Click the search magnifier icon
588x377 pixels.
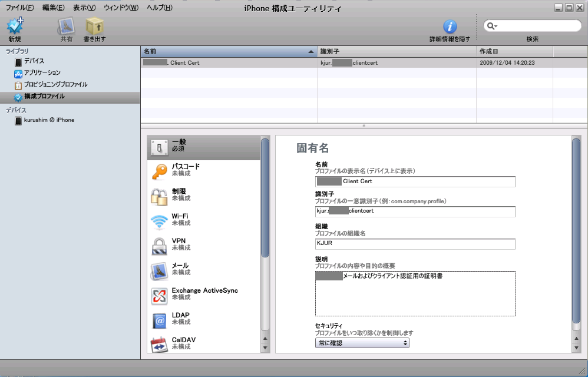pos(491,26)
